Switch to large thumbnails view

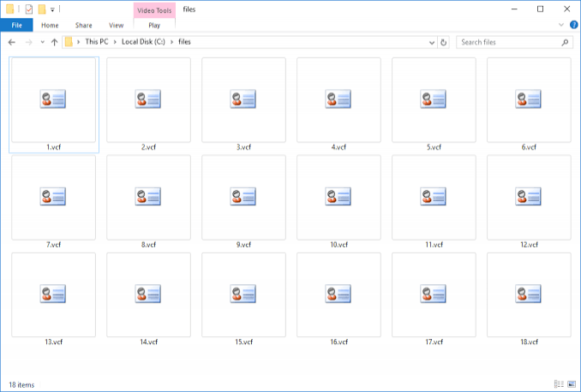(x=571, y=384)
